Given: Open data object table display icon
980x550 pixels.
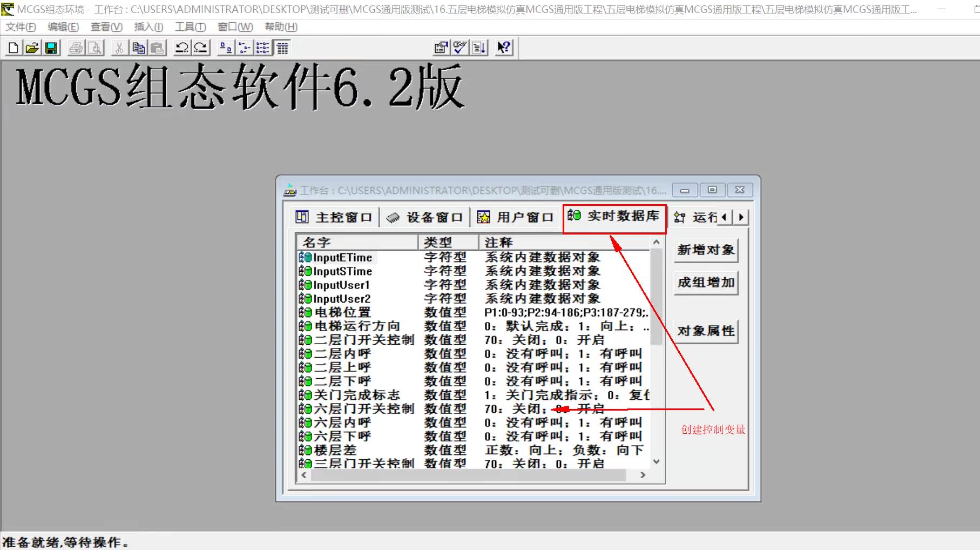Looking at the screenshot, I should [282, 48].
